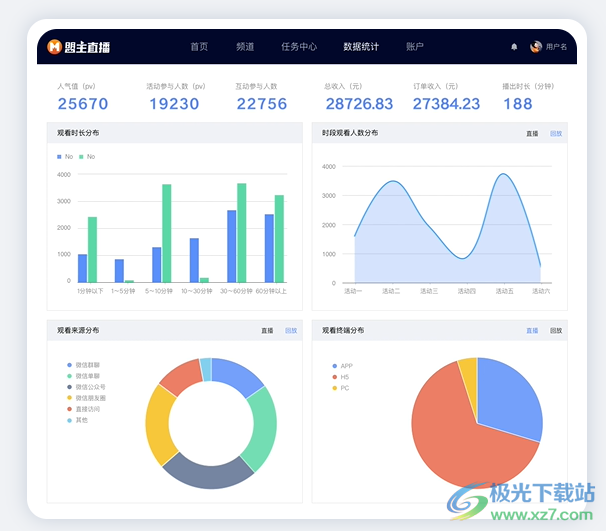
Task: Click the green bar for 1分钟以下
Action: coord(92,249)
